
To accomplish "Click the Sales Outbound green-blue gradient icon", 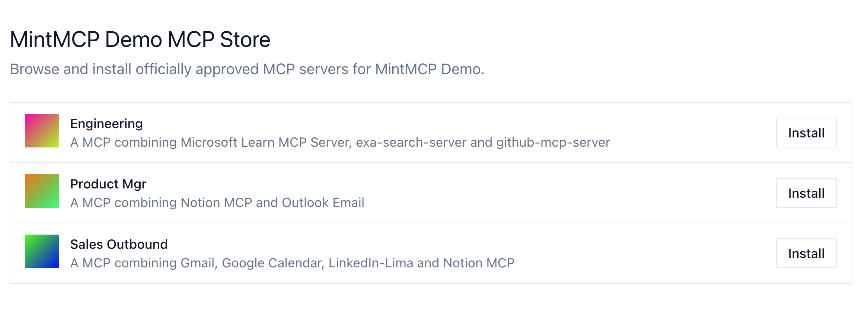I will [42, 251].
